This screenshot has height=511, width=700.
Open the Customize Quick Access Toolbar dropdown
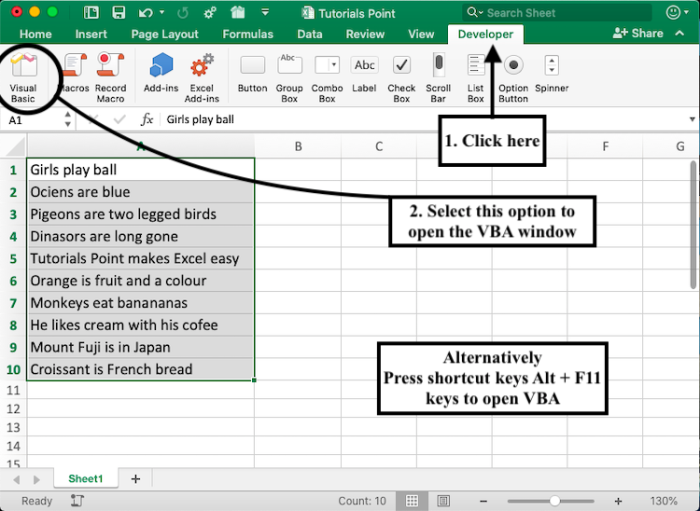(x=265, y=12)
